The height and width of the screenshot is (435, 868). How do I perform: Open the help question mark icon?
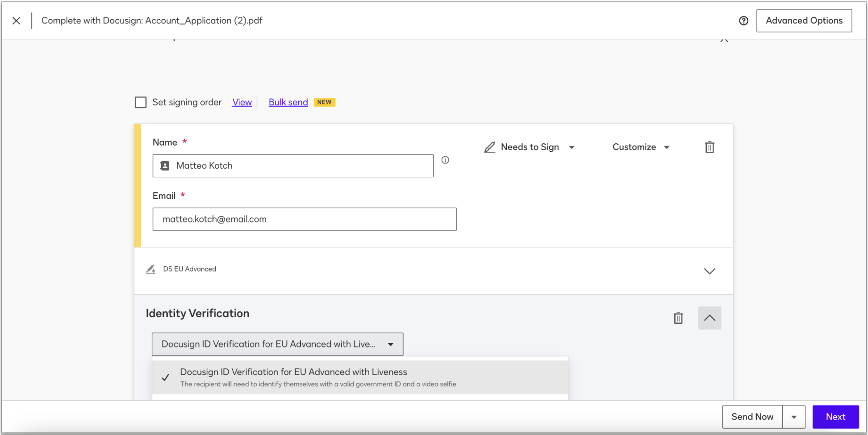tap(743, 21)
